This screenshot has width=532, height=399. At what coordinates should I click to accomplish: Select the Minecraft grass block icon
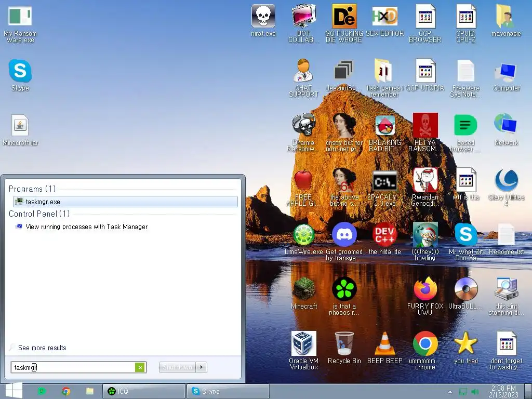tap(303, 294)
